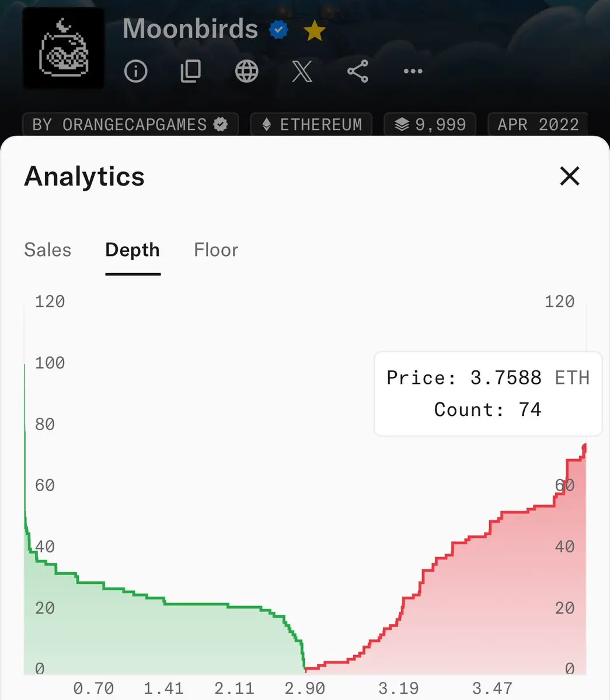
Task: Click the Moonbirds collection title
Action: [x=190, y=29]
